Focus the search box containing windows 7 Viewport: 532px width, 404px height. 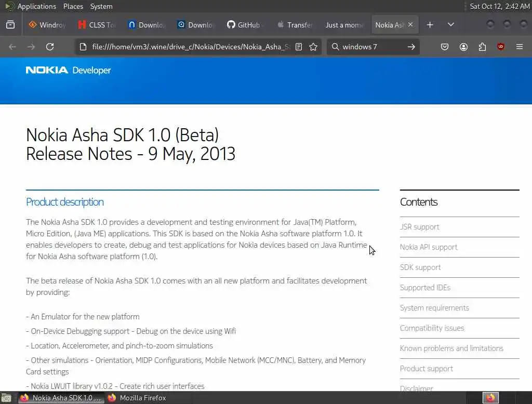pyautogui.click(x=373, y=47)
